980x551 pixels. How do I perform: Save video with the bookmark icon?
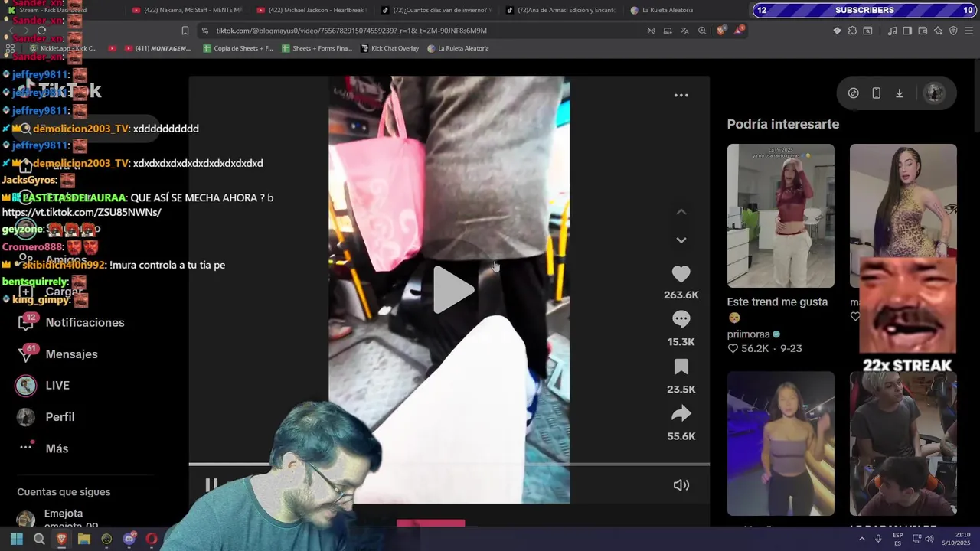681,367
